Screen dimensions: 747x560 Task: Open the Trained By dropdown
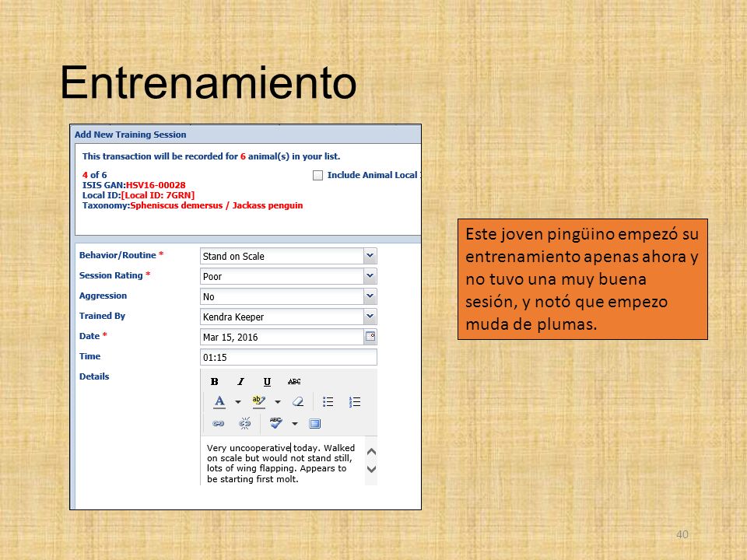coord(370,317)
